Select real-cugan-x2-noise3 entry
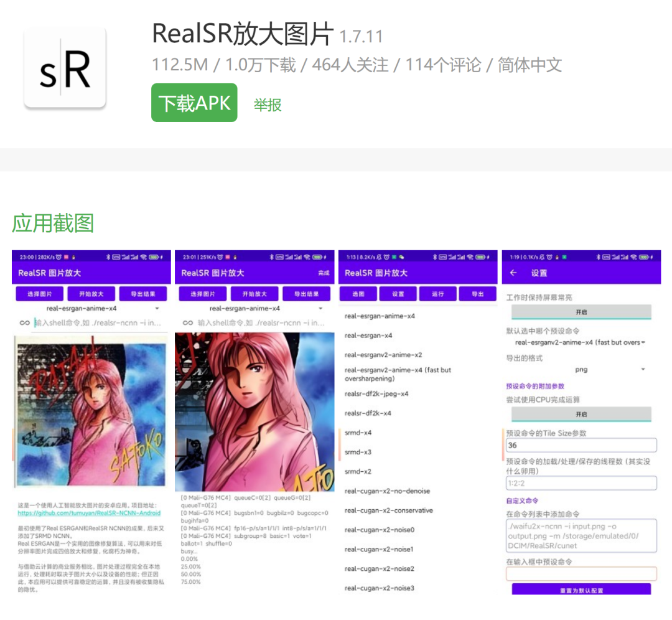 click(380, 588)
